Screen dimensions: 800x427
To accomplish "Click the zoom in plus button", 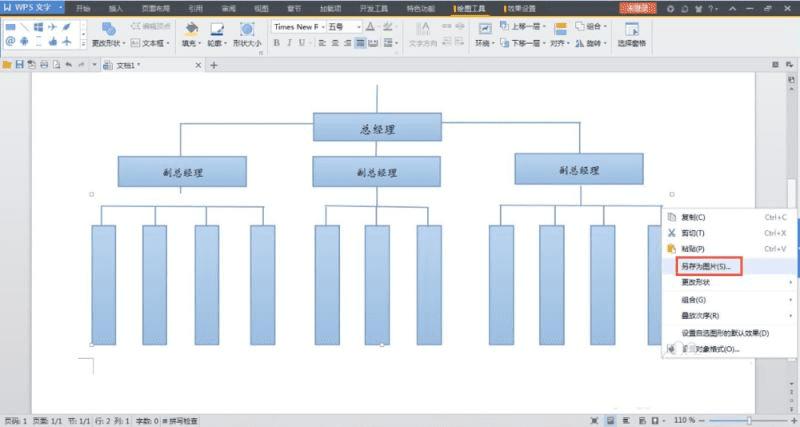I will 793,420.
